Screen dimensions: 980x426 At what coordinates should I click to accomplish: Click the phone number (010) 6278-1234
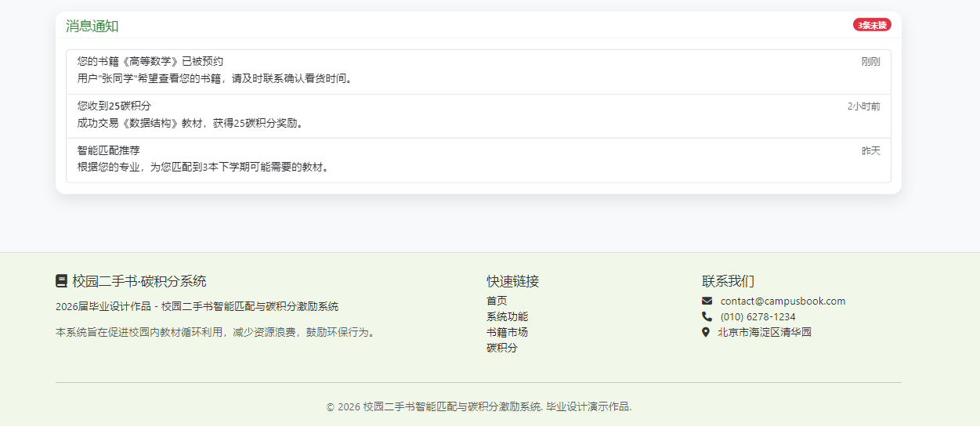pyautogui.click(x=758, y=317)
